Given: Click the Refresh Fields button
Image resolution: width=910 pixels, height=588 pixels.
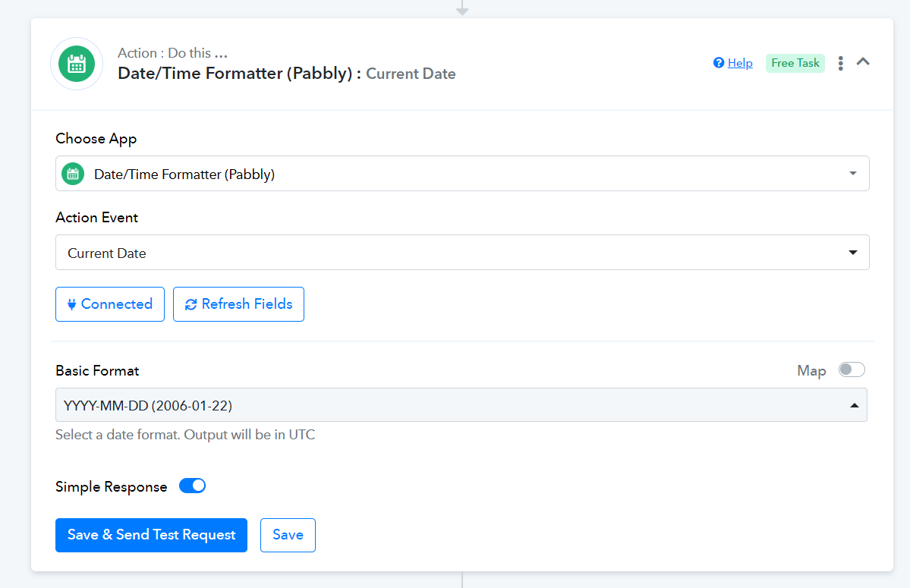Looking at the screenshot, I should [x=238, y=303].
